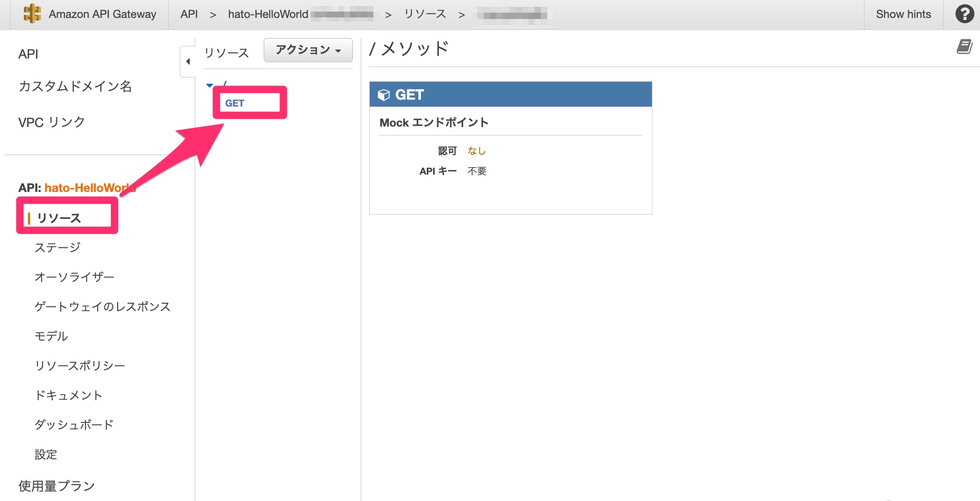Image resolution: width=980 pixels, height=501 pixels.
Task: Collapse the resources panel with the left arrow icon
Action: click(x=188, y=61)
